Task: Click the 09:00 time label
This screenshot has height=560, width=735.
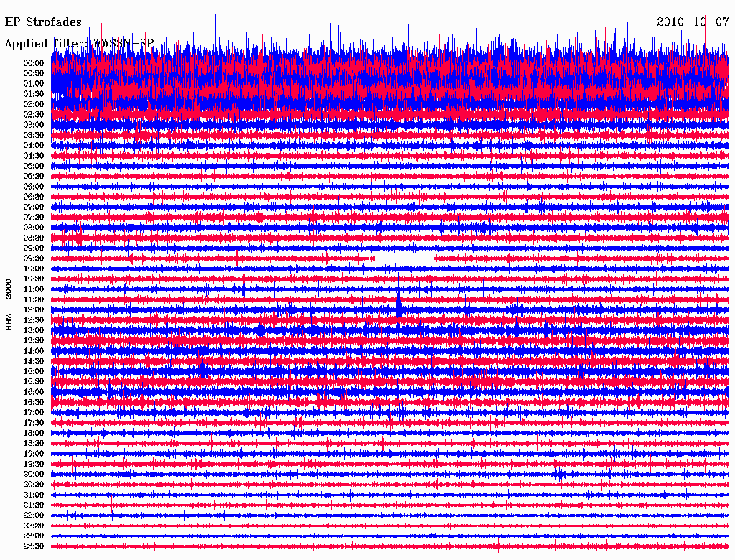Action: (x=34, y=248)
